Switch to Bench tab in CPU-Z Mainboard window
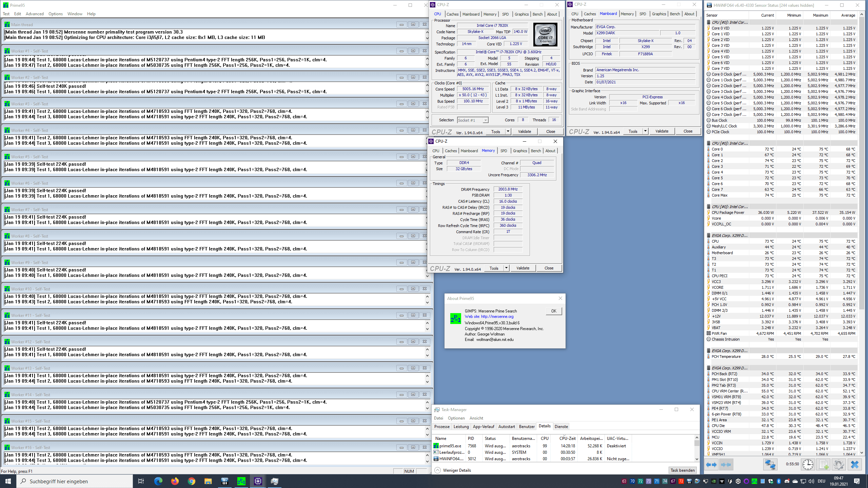 click(x=675, y=14)
